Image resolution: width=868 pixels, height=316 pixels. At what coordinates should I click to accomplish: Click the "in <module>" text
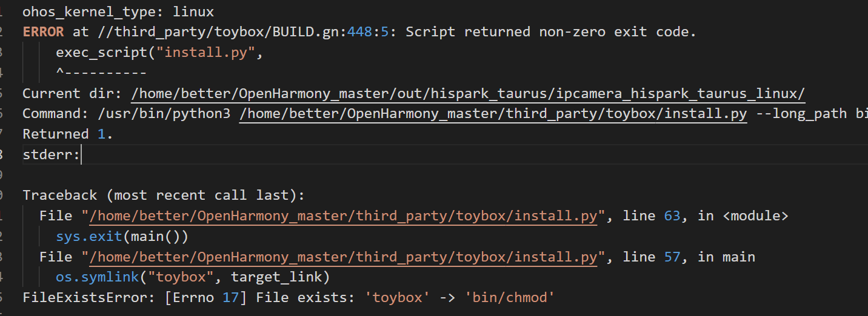click(x=743, y=216)
